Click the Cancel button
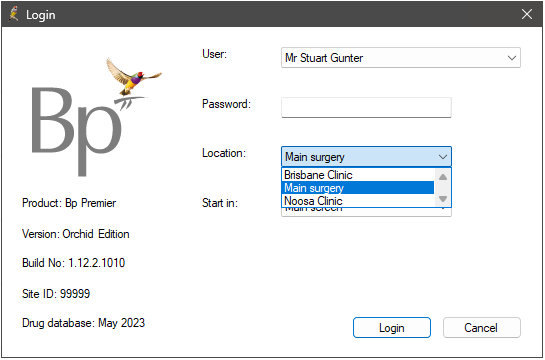Screen dimensions: 545x360 tap(482, 328)
